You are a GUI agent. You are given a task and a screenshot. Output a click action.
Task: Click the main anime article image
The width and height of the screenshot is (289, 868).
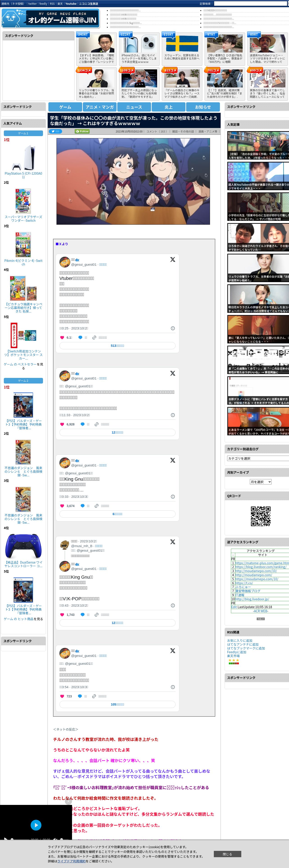tap(133, 181)
